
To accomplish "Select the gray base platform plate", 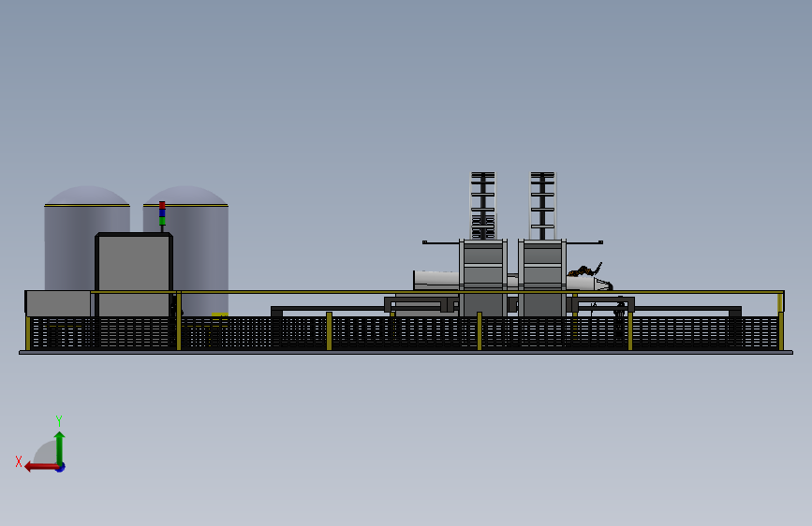I will coord(406,353).
